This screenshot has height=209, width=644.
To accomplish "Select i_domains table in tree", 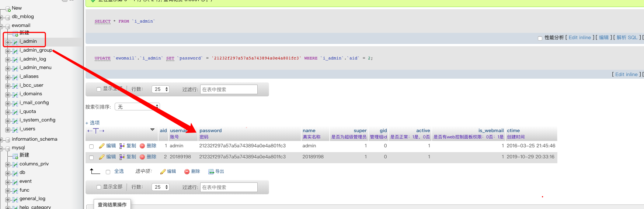I will [x=31, y=94].
